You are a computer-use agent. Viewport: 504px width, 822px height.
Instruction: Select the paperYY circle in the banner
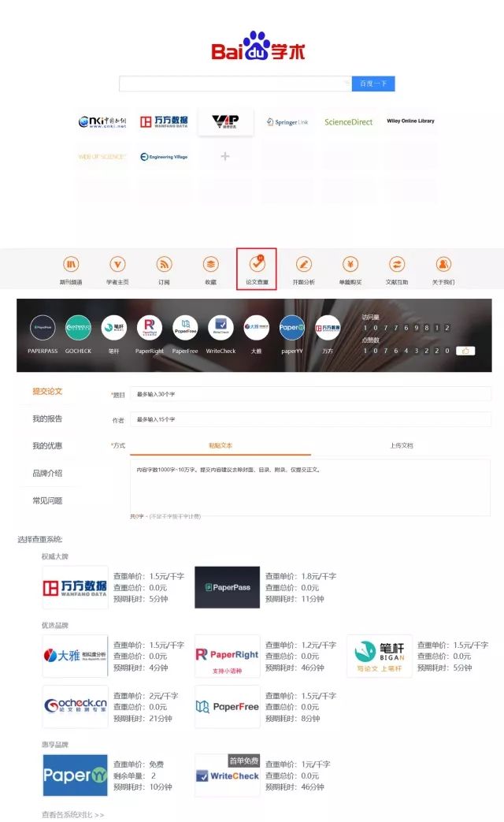point(292,328)
